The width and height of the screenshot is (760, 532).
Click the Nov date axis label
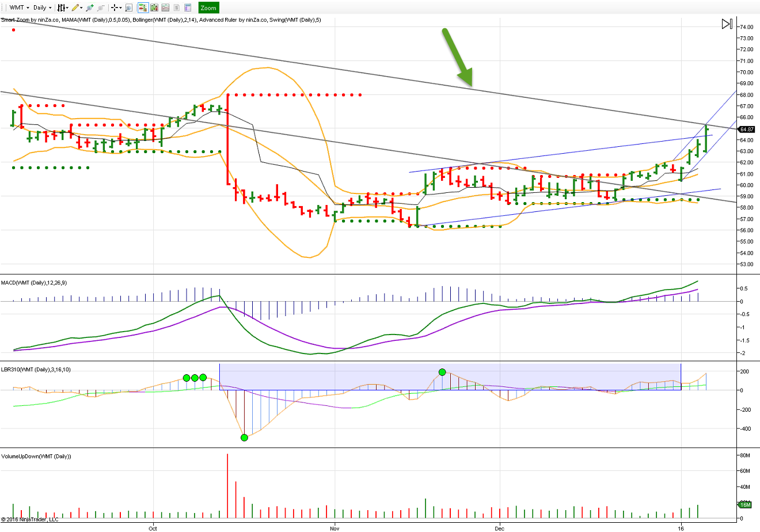coord(334,527)
